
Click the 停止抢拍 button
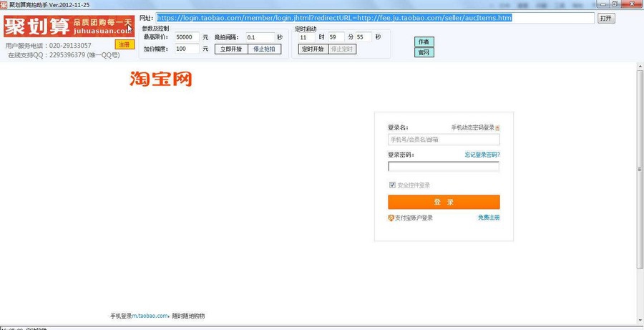click(x=265, y=49)
